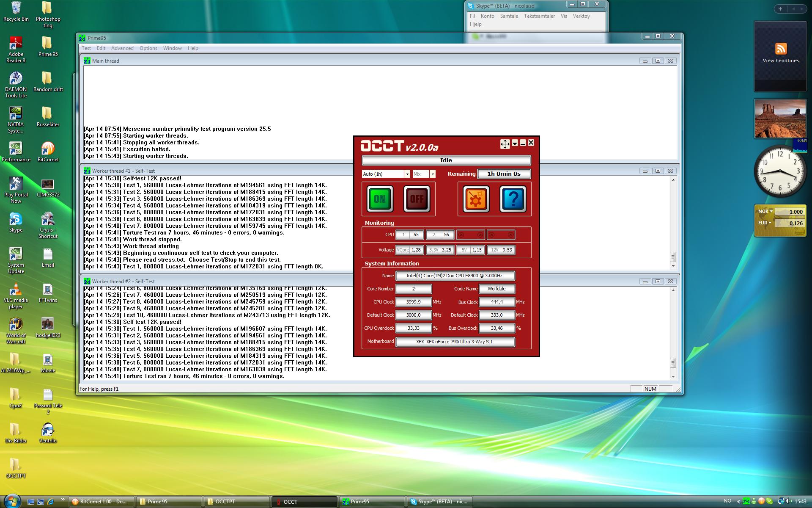Open Skype desktop icon
Image resolution: width=812 pixels, height=508 pixels.
16,223
